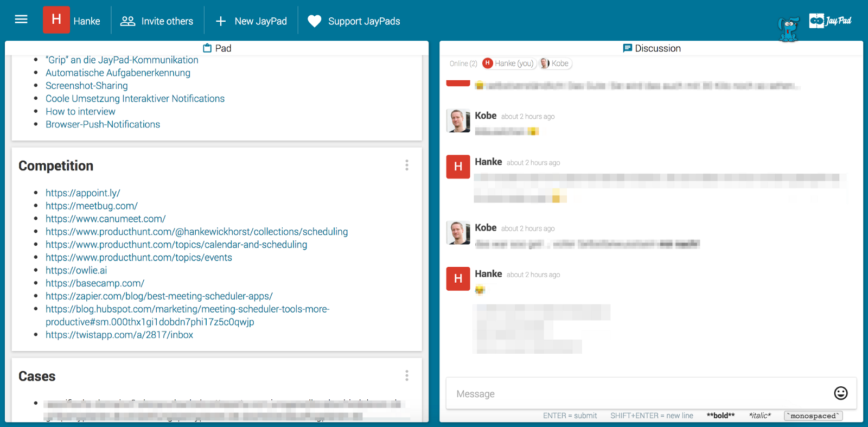Select Invite others in the header
868x427 pixels.
pos(157,21)
